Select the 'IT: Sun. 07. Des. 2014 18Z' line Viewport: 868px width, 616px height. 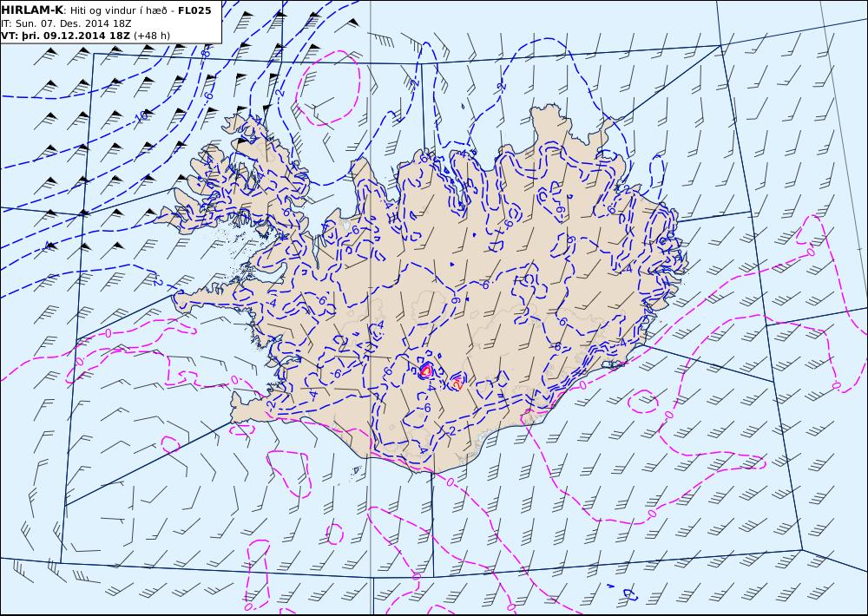pos(67,23)
